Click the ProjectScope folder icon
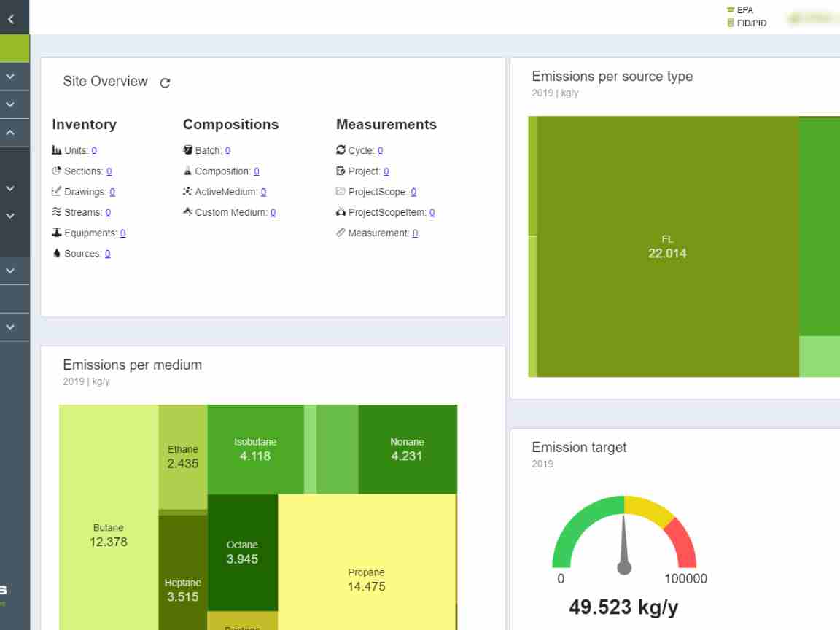This screenshot has height=630, width=840. (341, 192)
